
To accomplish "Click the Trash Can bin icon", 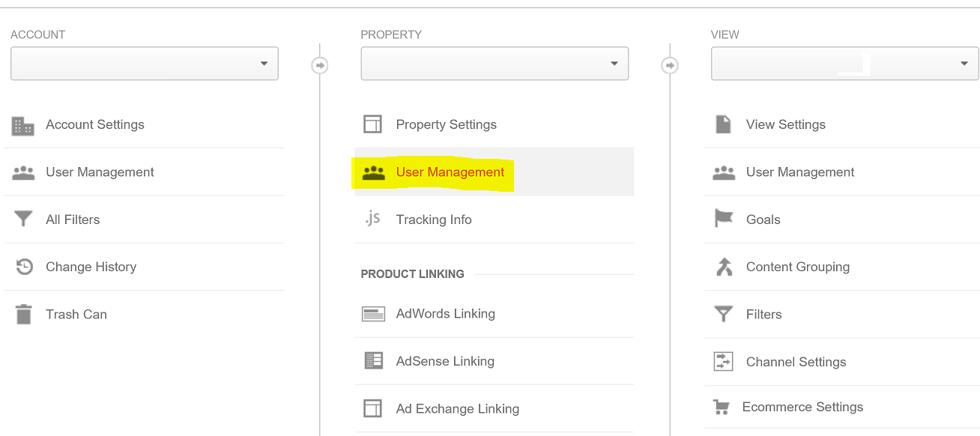I will pos(23,315).
